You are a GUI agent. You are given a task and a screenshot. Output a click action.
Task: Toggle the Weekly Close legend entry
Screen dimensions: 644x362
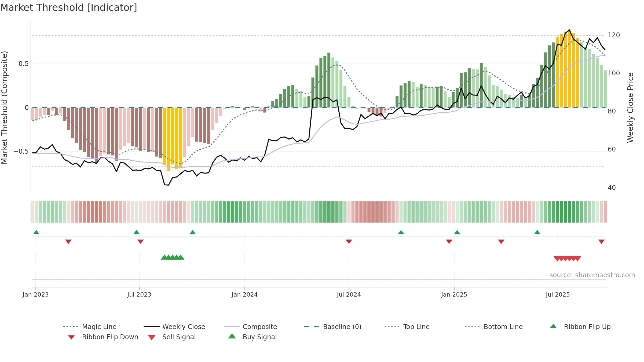(174, 327)
